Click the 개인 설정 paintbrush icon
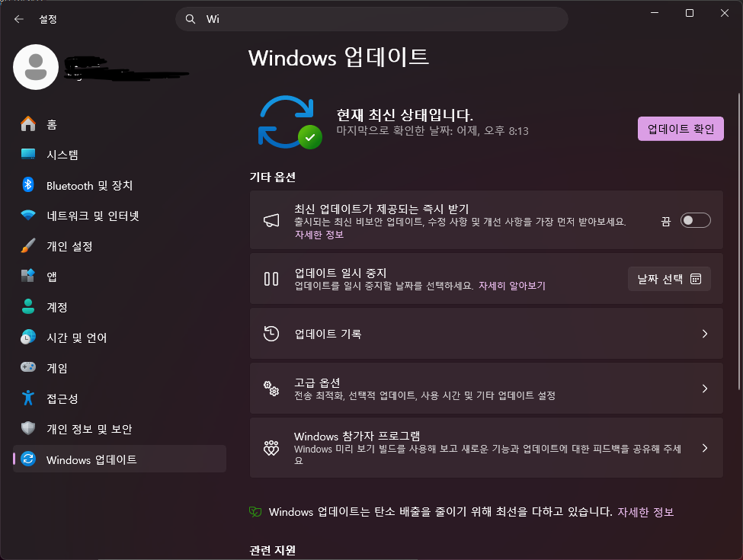This screenshot has width=743, height=560. pos(28,245)
